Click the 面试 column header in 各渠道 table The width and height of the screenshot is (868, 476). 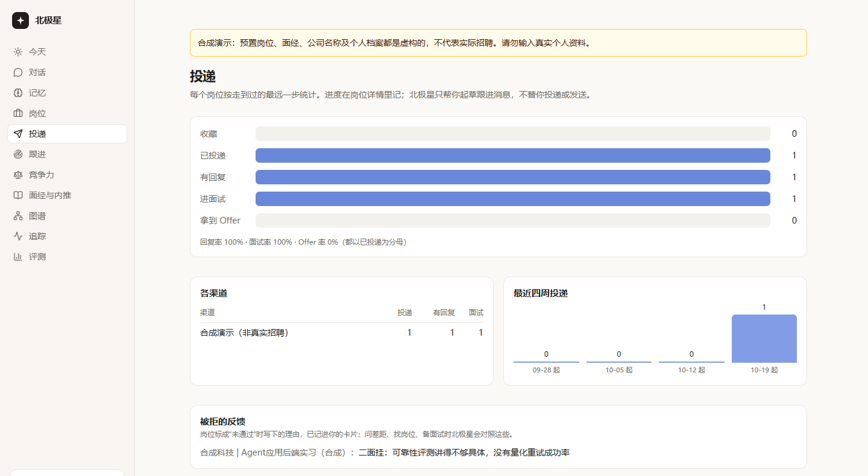pyautogui.click(x=476, y=313)
